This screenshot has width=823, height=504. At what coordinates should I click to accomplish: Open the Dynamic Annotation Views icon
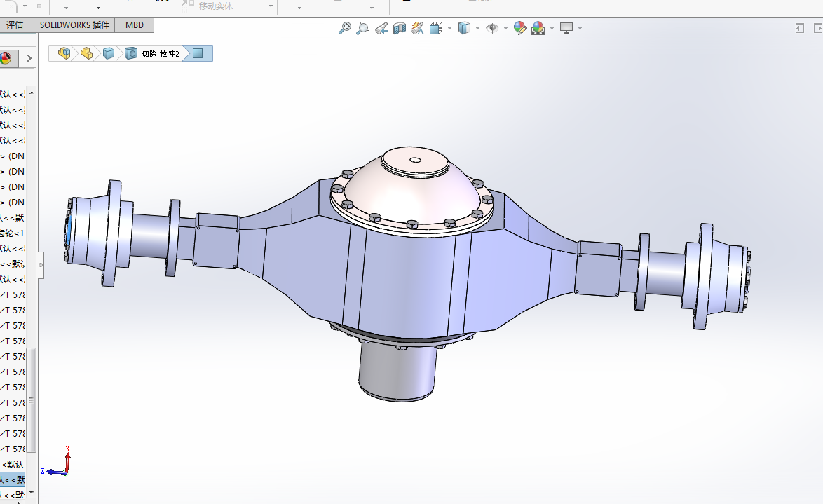tap(418, 28)
